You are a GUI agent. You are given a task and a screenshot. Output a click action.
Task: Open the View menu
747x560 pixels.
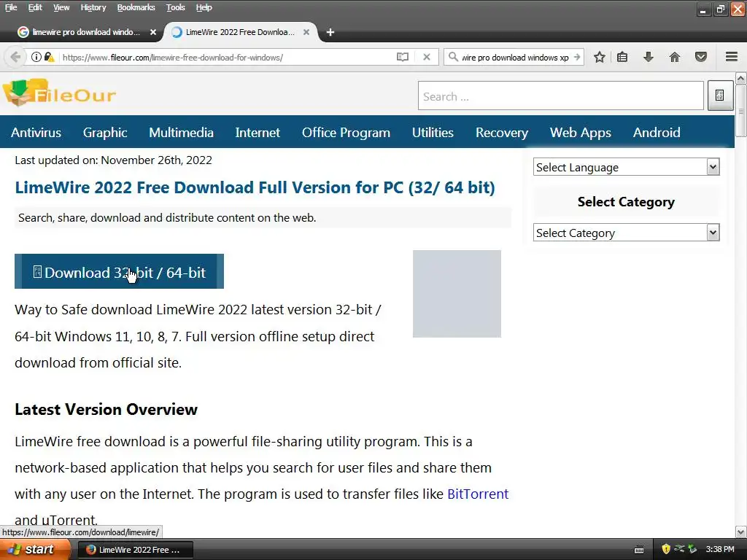61,7
